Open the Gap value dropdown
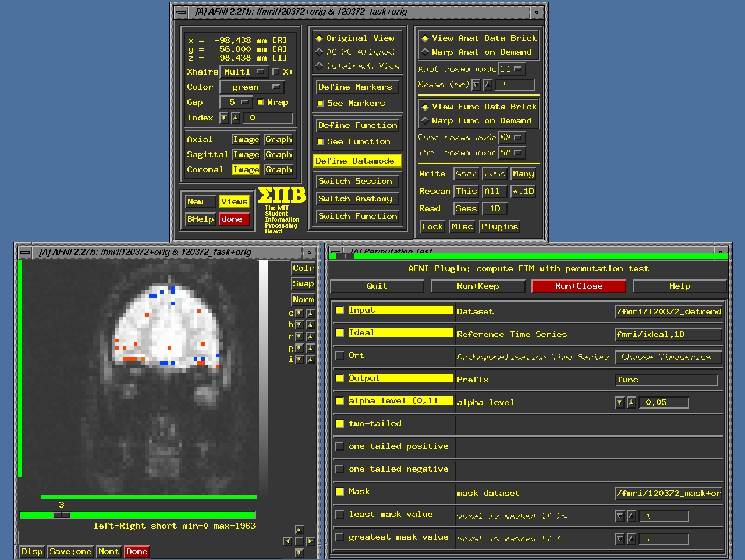 pyautogui.click(x=236, y=102)
